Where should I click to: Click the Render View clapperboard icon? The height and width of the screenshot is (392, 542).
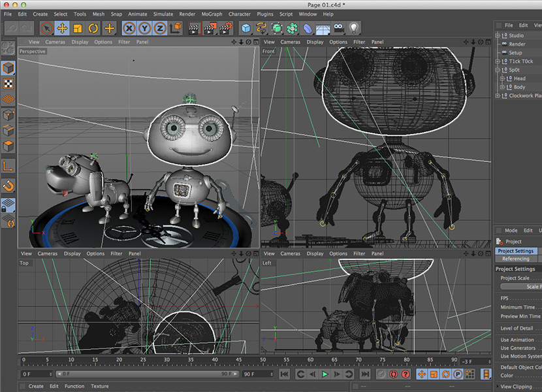click(x=194, y=28)
